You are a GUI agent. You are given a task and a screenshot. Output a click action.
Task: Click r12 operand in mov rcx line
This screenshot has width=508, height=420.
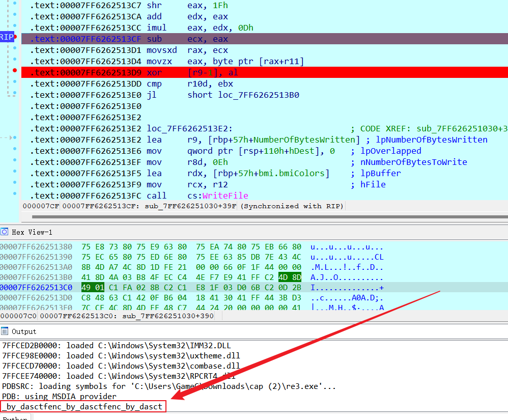point(220,184)
